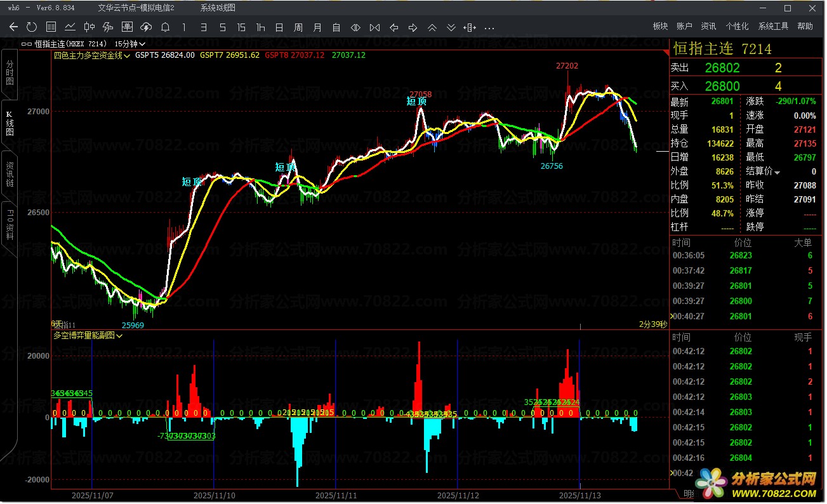Click the three-dot more options icon
This screenshot has width=827, height=504.
489,27
